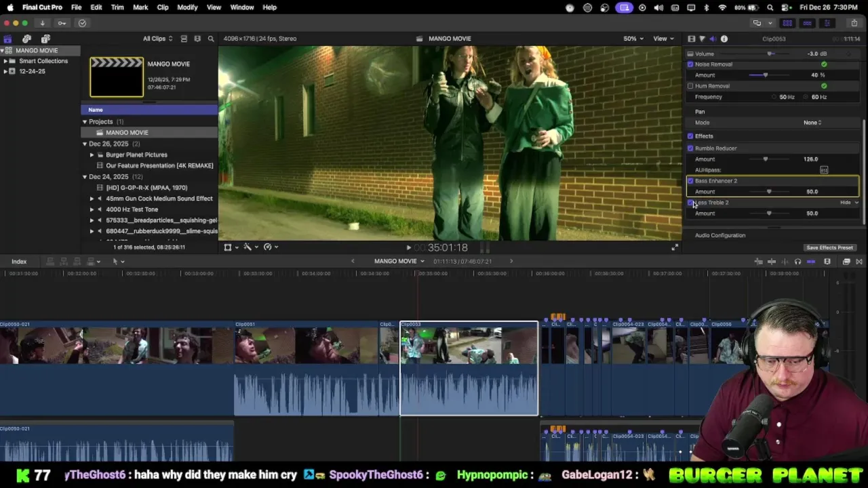Open the View options dropdown
868x488 pixels.
tap(663, 39)
